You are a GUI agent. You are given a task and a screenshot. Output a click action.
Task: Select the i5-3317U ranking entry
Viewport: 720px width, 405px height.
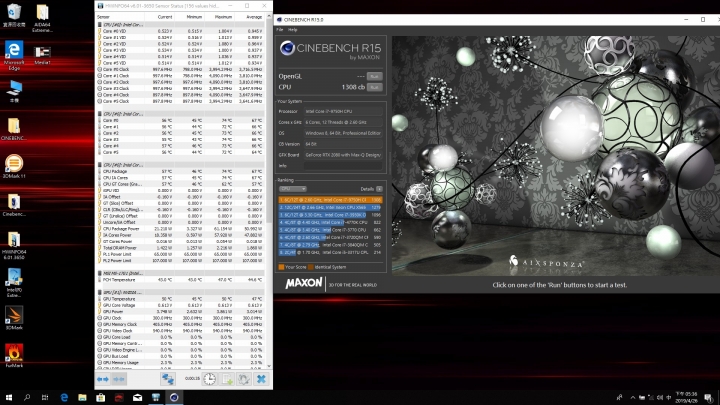(x=330, y=252)
